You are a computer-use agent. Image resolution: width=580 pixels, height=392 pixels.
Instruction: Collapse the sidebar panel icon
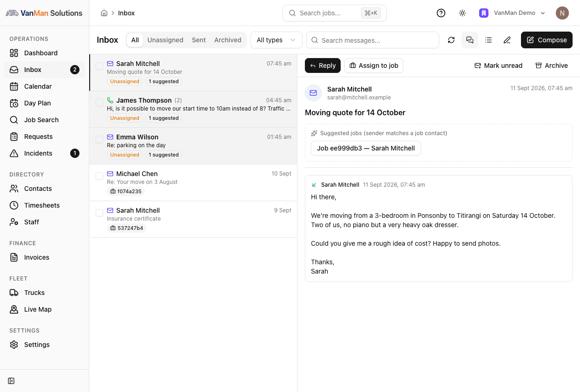coord(11,381)
